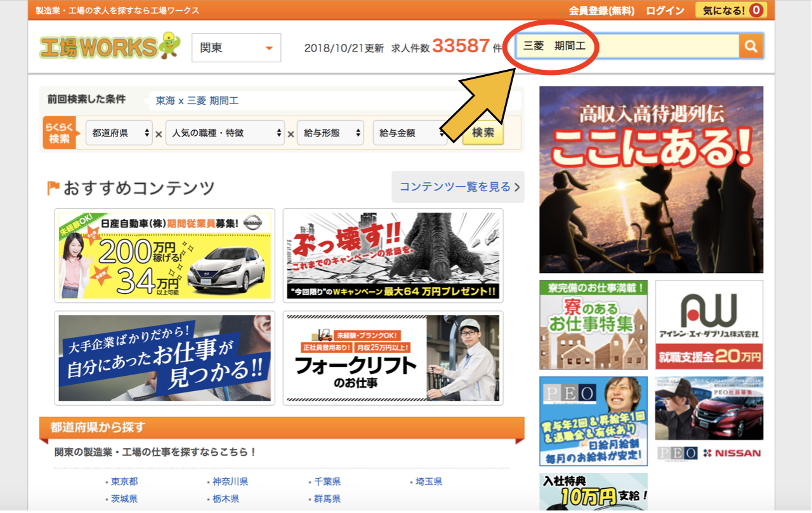The height and width of the screenshot is (513, 812).
Task: Click 会員登録(無料) link
Action: click(x=601, y=11)
